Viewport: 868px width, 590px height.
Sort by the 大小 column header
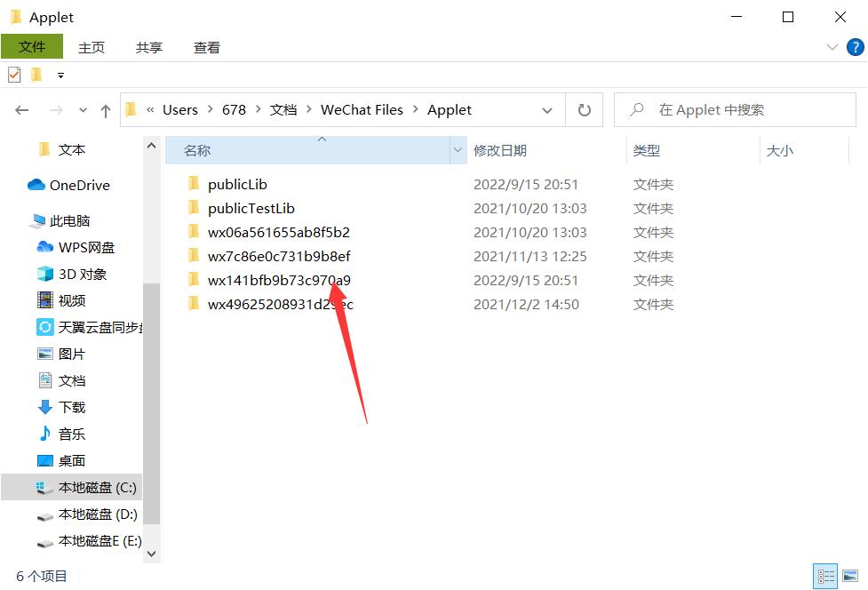[779, 150]
